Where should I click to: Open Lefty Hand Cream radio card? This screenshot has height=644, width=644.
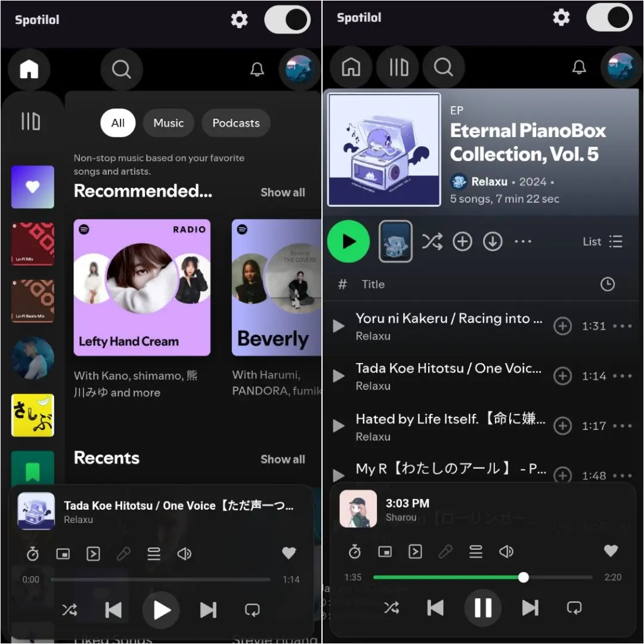tap(142, 287)
